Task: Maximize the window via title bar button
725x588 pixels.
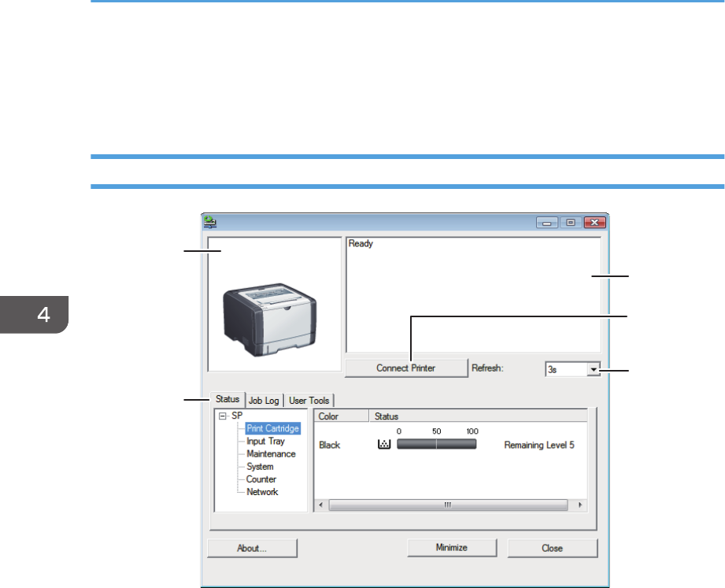Action: coord(571,223)
